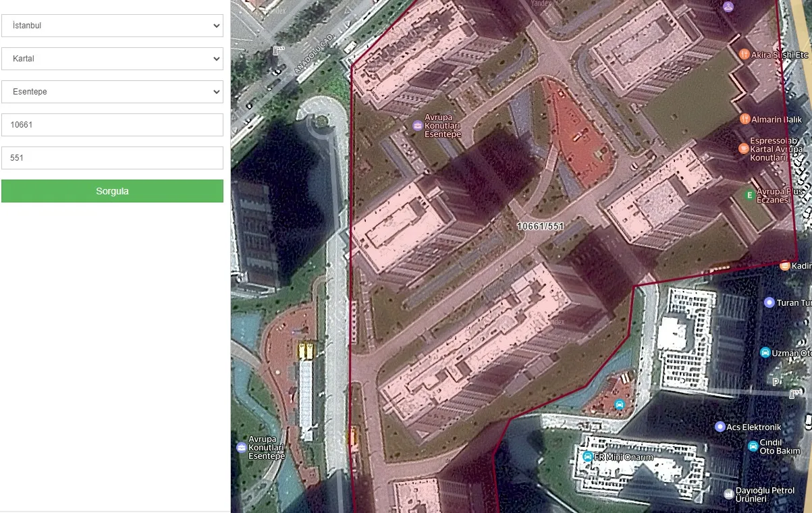Select the Uzman Oto car service icon
The width and height of the screenshot is (812, 513).
(x=765, y=353)
